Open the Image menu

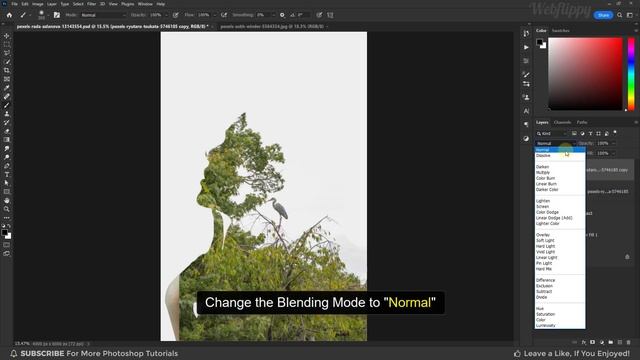pyautogui.click(x=37, y=4)
